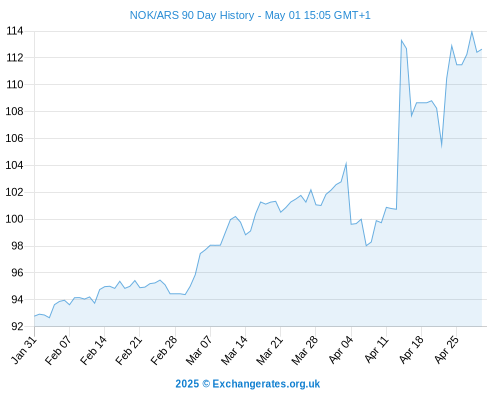Select the Feb 21 x-axis date label

[x=129, y=350]
